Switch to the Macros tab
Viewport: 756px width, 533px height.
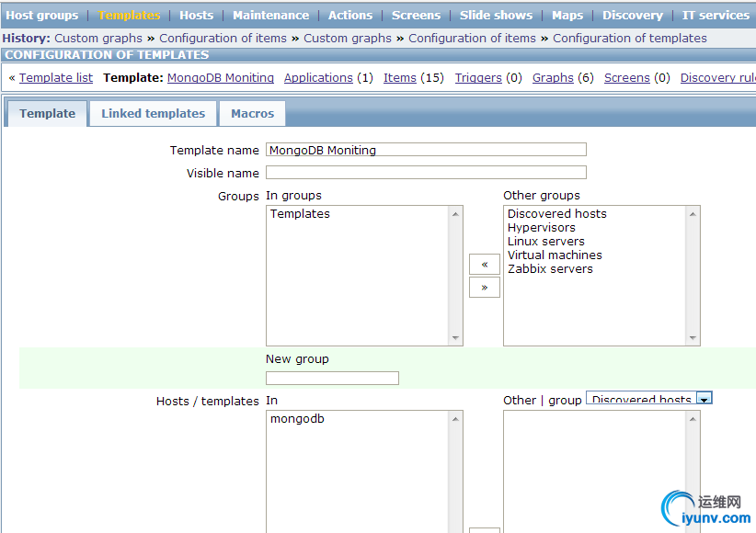(x=252, y=114)
